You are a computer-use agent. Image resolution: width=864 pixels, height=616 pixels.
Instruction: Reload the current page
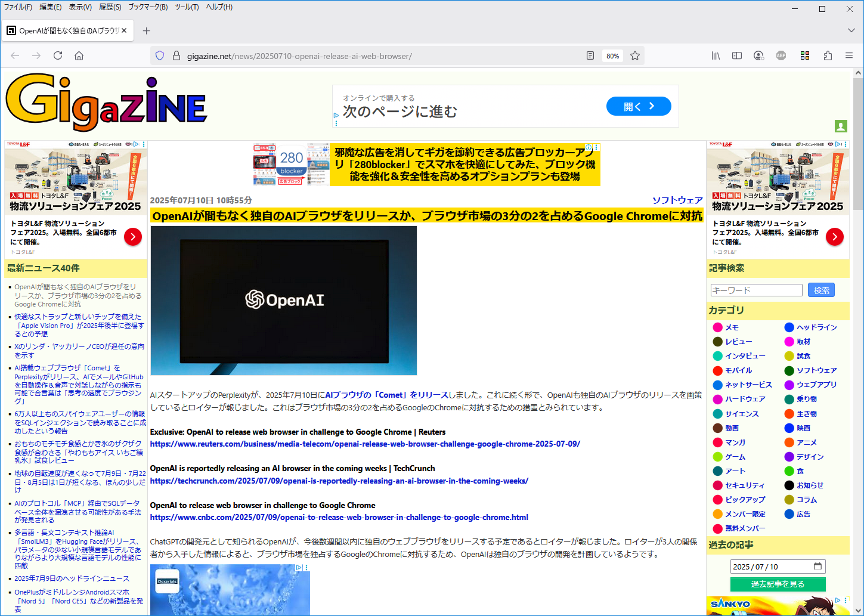(x=58, y=55)
